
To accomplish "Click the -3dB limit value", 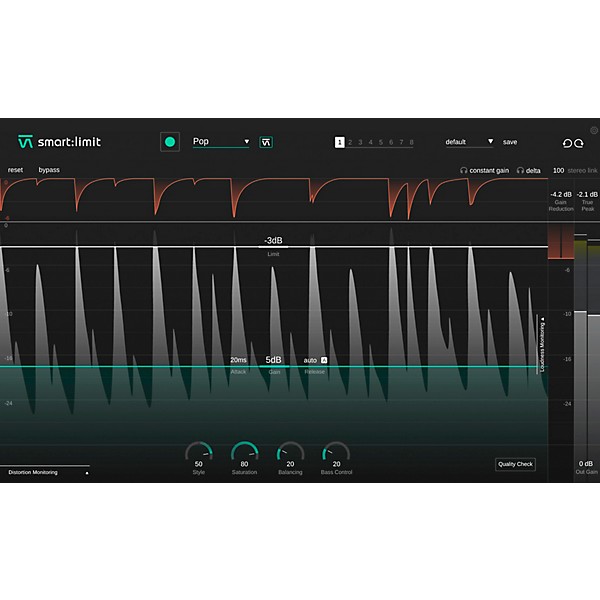I will point(273,241).
